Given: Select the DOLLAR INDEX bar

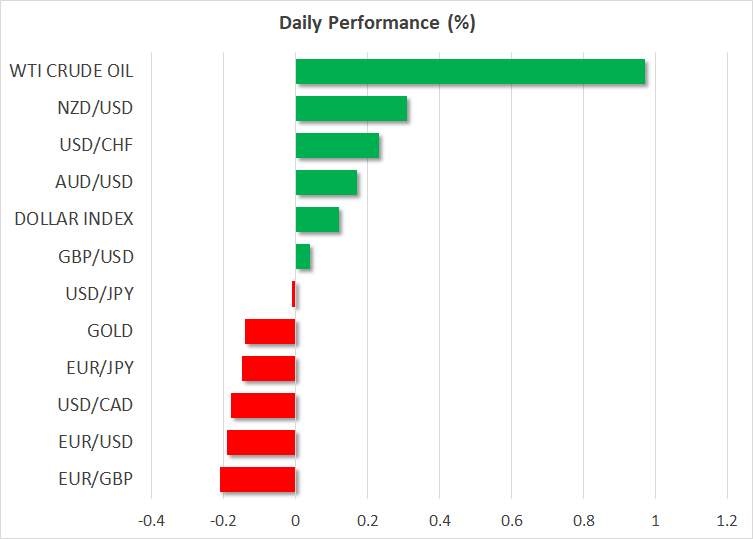Looking at the screenshot, I should pyautogui.click(x=317, y=220).
